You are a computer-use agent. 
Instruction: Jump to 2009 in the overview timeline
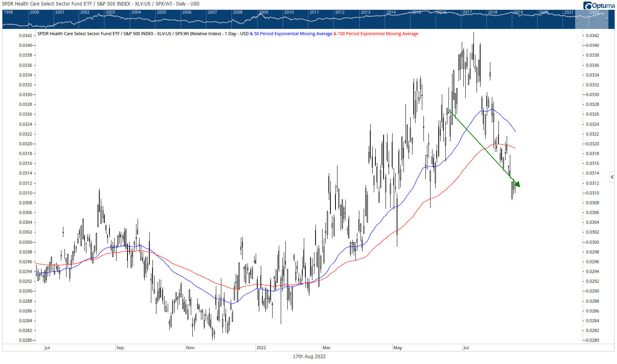pyautogui.click(x=264, y=12)
